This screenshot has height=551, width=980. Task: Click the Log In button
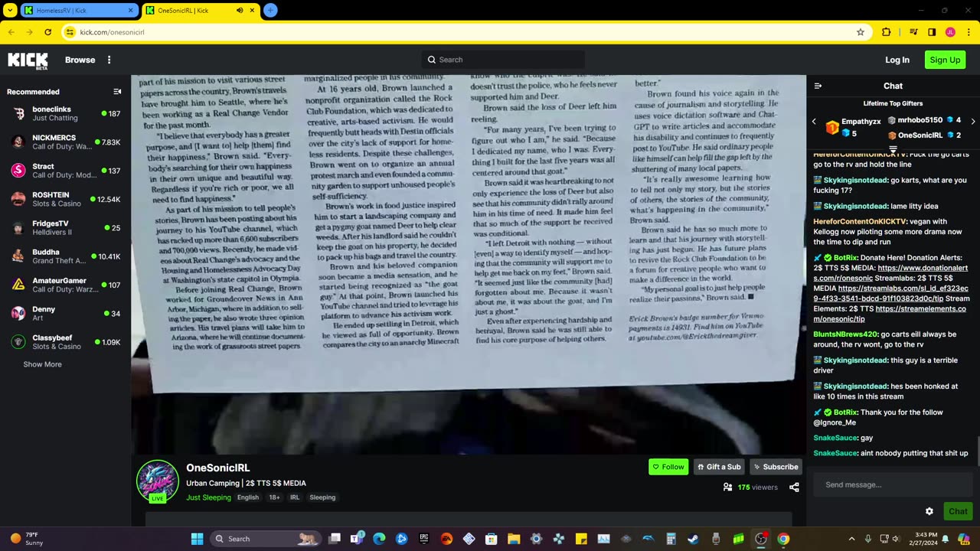tap(897, 60)
